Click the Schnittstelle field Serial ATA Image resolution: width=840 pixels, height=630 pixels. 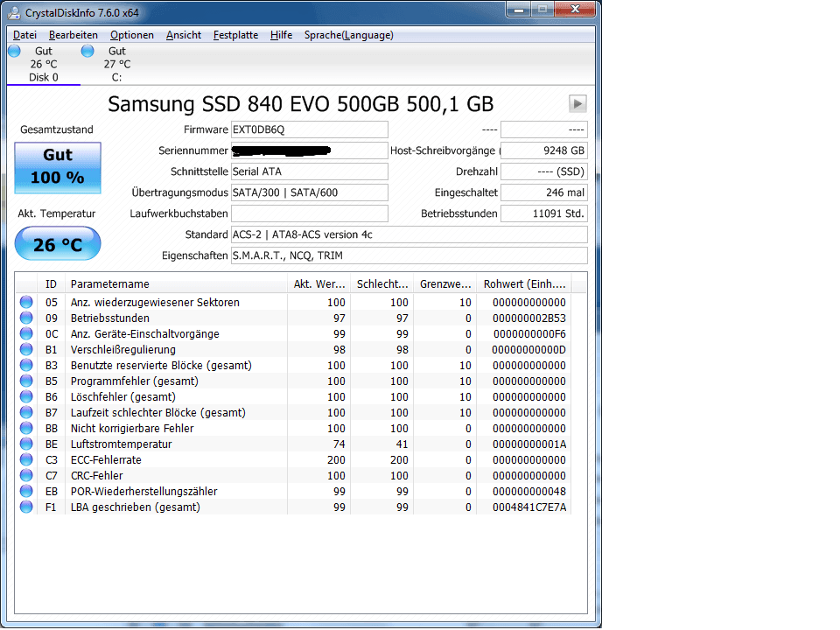click(309, 171)
